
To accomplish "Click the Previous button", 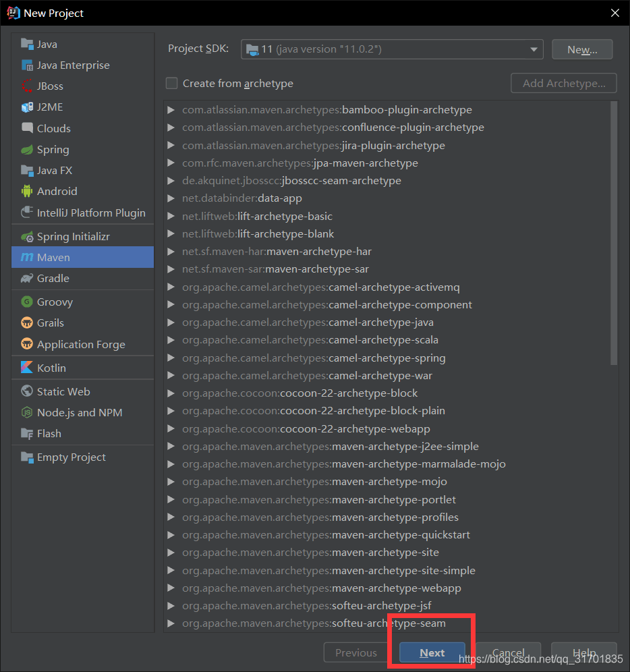I will click(x=355, y=652).
